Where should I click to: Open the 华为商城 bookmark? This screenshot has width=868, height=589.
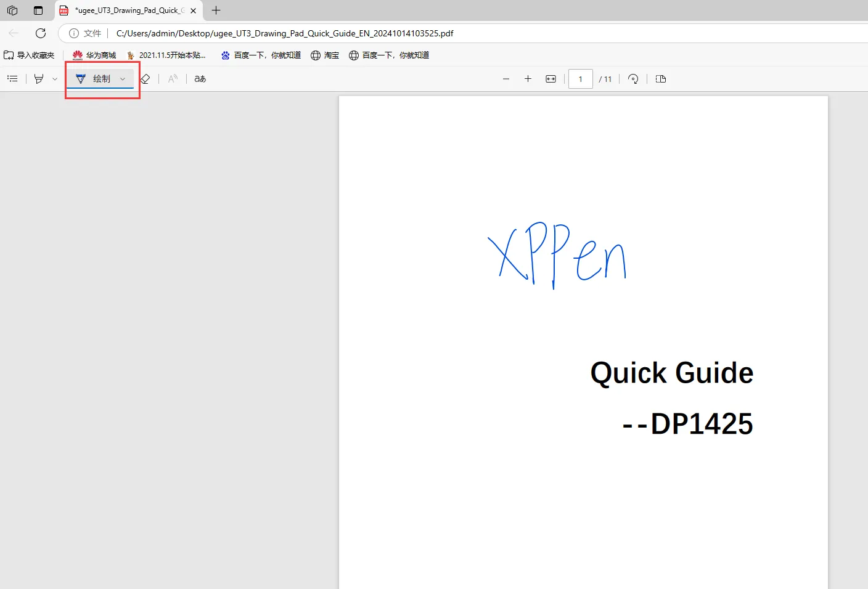(94, 55)
